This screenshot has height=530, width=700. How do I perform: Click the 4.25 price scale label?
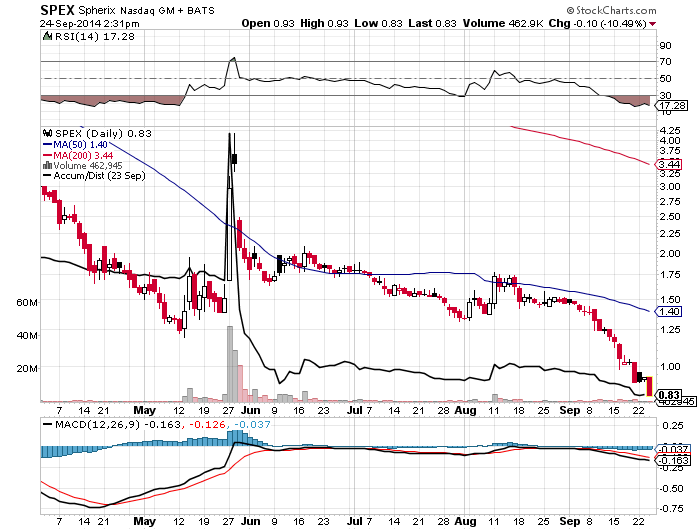coord(670,130)
